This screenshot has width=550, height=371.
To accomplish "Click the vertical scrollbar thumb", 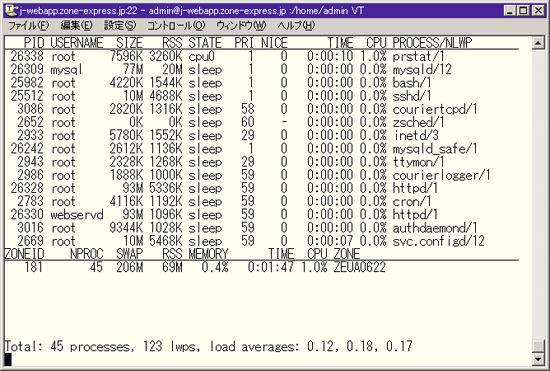I will 538,346.
